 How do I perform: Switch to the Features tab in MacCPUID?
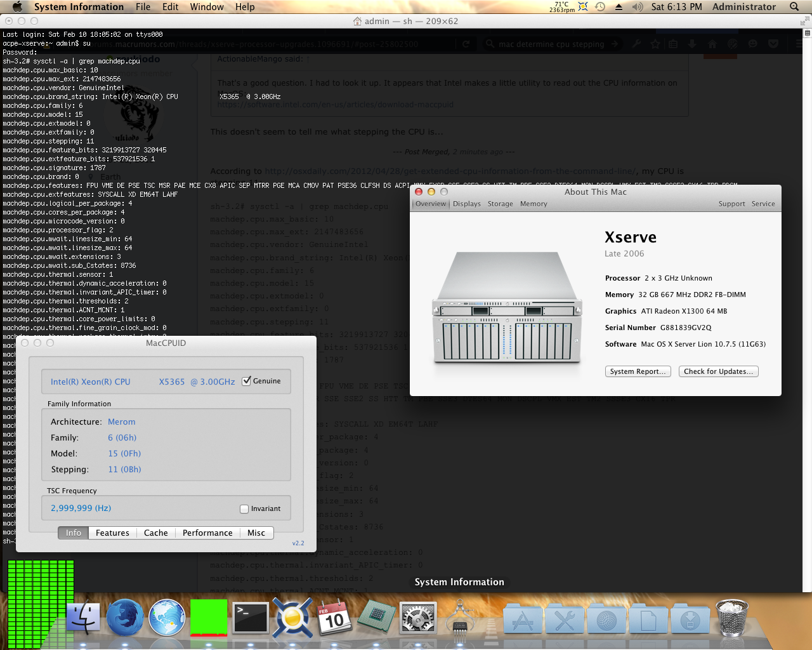(x=112, y=533)
